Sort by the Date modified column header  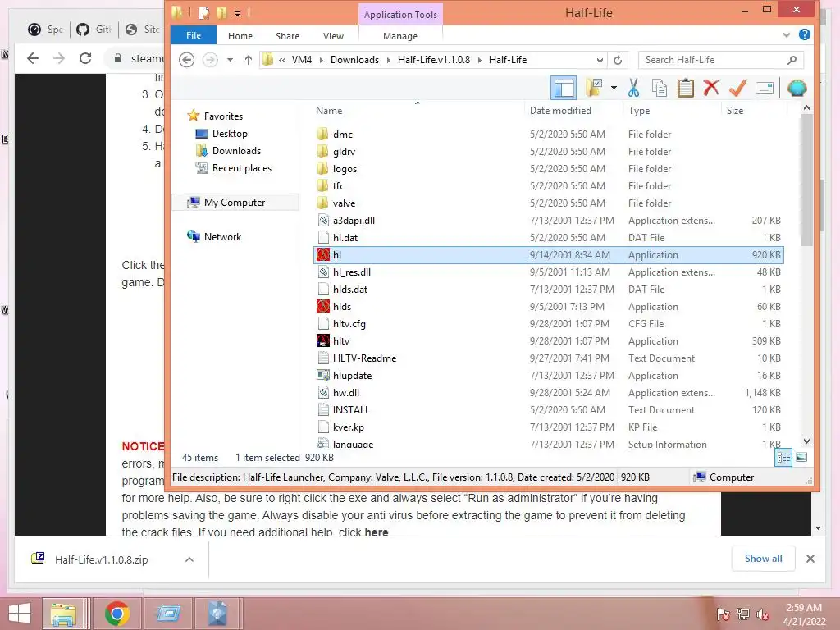pyautogui.click(x=560, y=111)
